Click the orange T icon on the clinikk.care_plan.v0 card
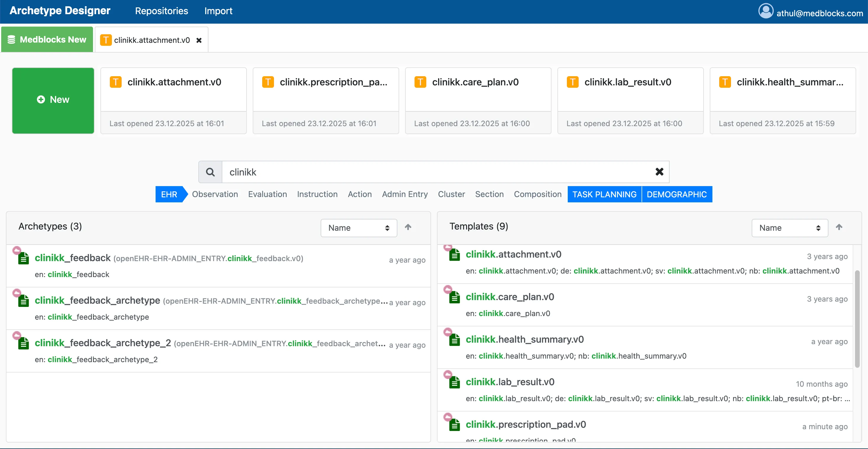This screenshot has height=449, width=868. 420,82
